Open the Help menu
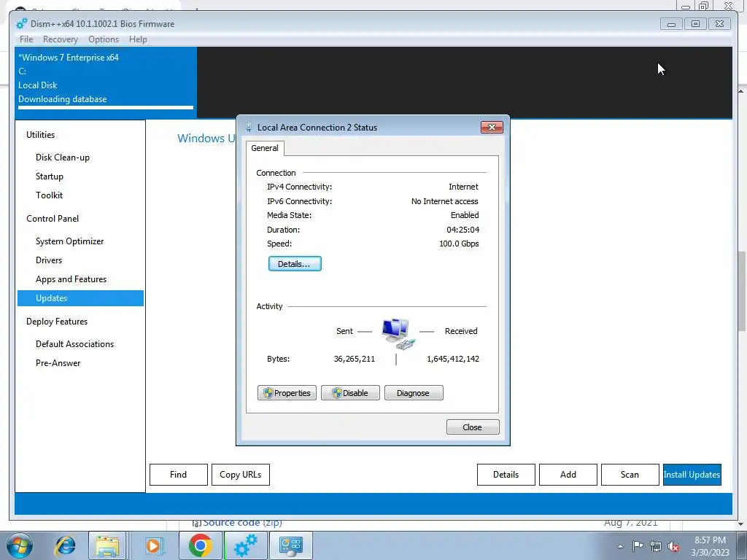 (x=138, y=39)
